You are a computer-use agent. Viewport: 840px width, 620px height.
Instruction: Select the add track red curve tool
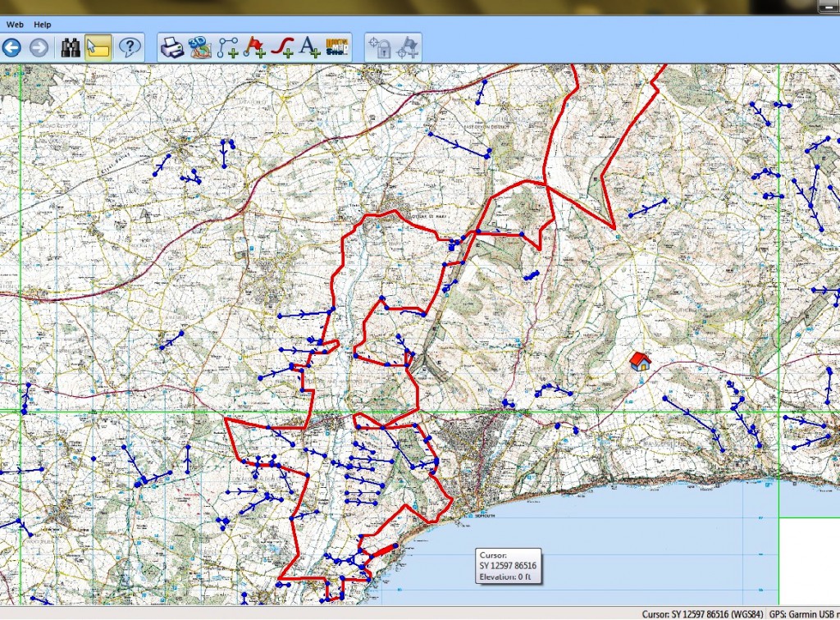[282, 48]
